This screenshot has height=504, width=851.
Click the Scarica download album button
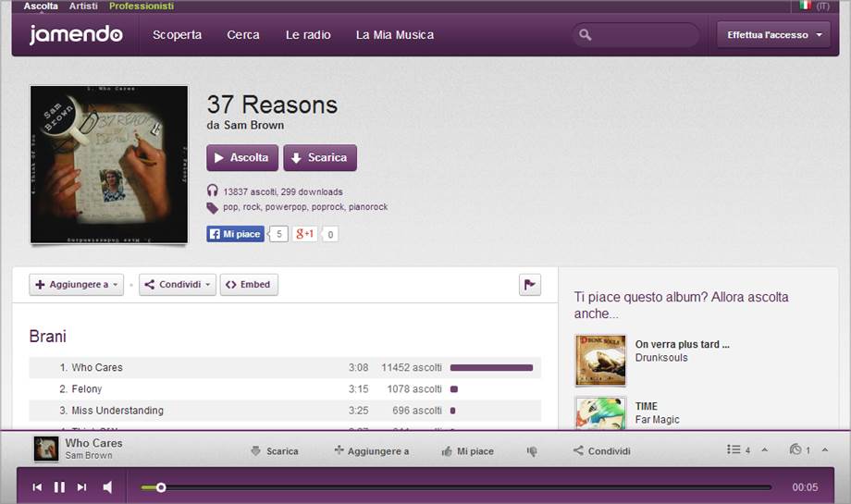pyautogui.click(x=320, y=157)
